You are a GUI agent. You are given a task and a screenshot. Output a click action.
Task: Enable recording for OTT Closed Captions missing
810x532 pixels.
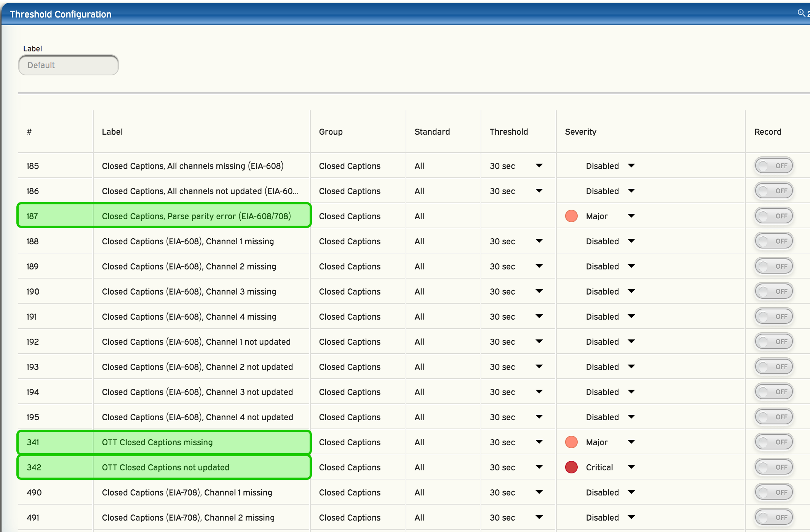point(774,442)
